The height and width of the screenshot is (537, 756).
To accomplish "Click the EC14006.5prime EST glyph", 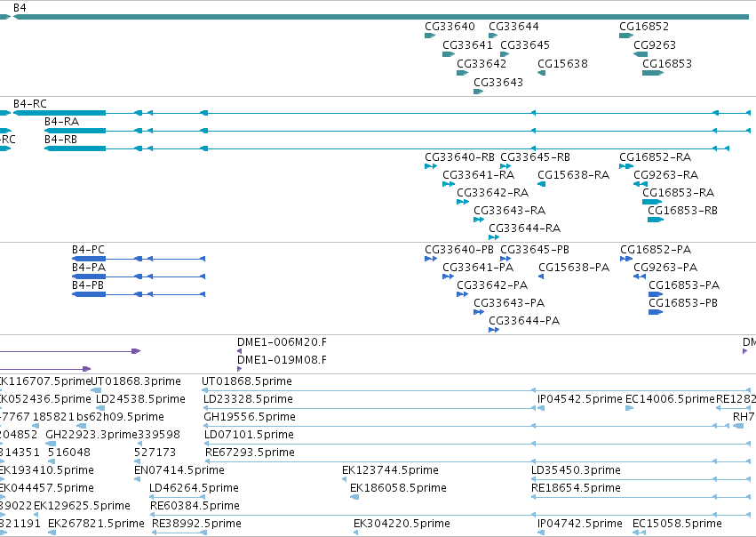I will [630, 409].
